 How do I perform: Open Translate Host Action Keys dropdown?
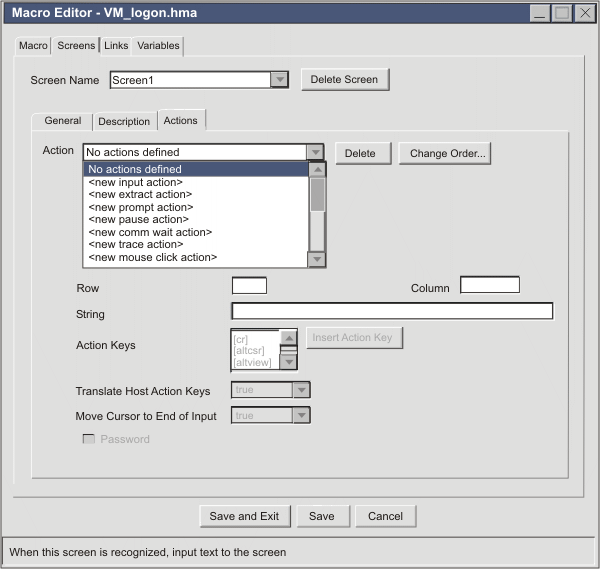tap(301, 390)
